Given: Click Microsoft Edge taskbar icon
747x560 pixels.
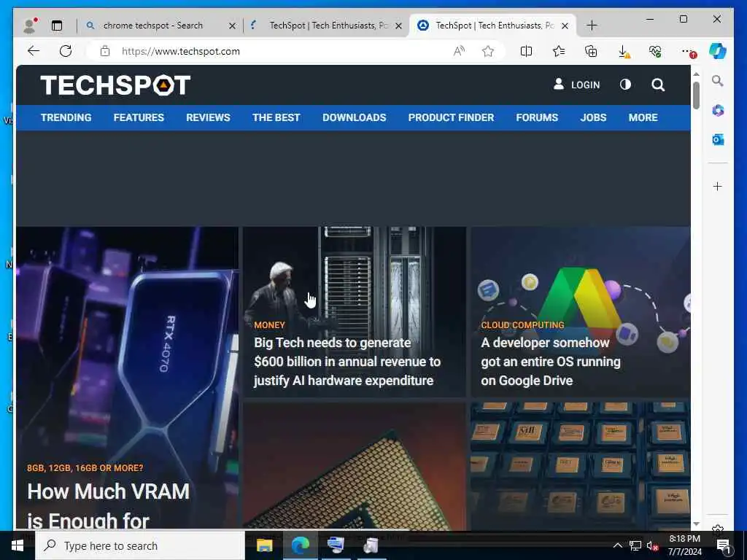Looking at the screenshot, I should pos(300,545).
